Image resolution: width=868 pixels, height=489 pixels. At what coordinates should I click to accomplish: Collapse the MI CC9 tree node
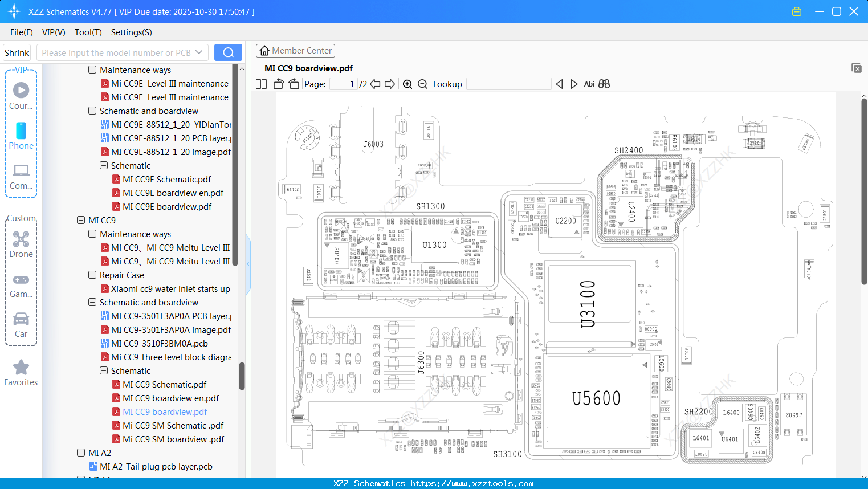coord(80,220)
